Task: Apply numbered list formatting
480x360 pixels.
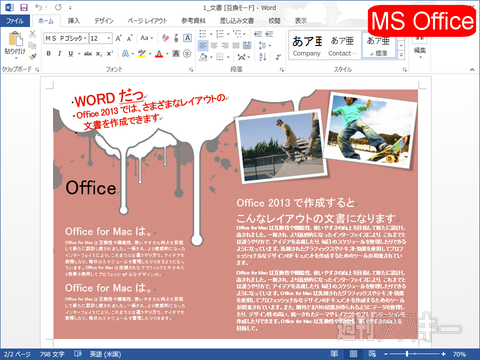Action: 220,34
